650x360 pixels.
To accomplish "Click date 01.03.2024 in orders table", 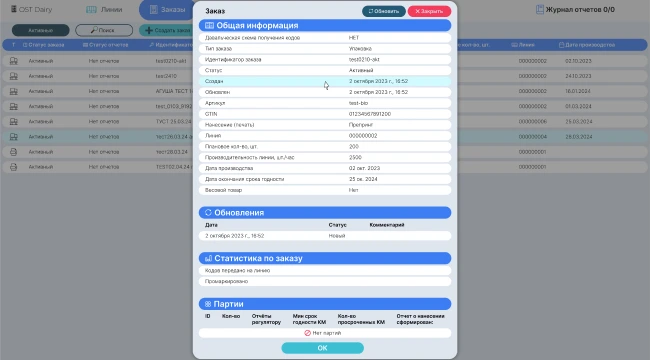I will [578, 107].
